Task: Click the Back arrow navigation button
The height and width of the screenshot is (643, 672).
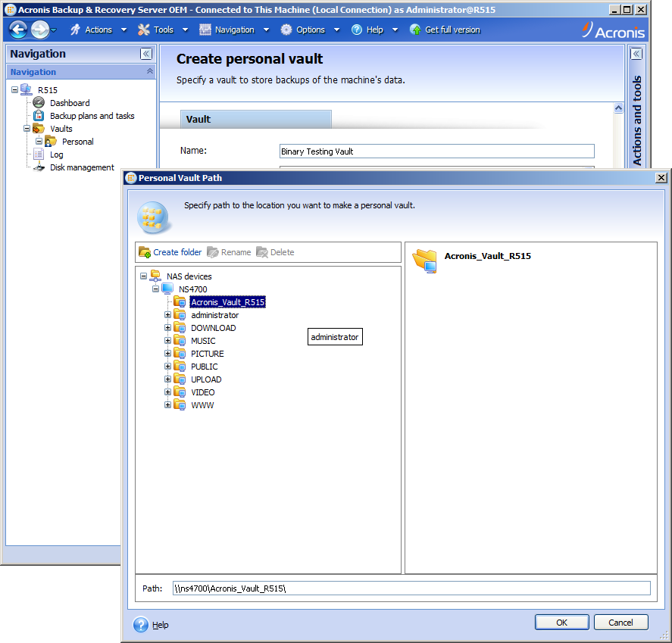Action: [18, 30]
